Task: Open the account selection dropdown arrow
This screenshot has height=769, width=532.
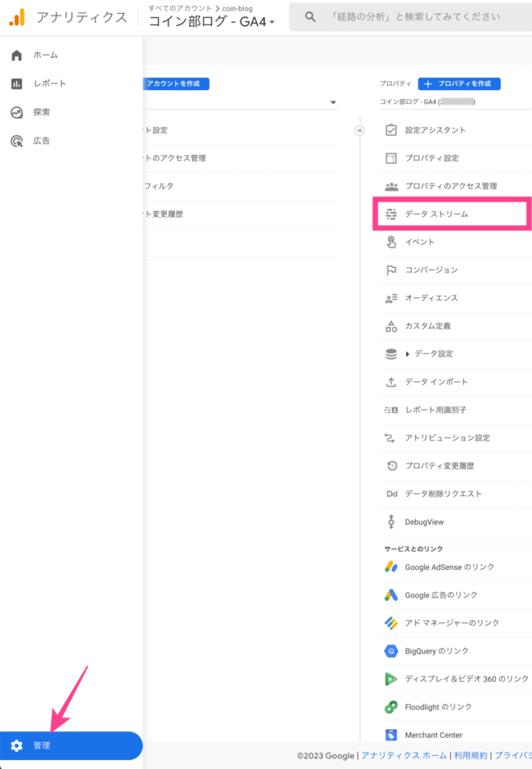Action: tap(334, 103)
